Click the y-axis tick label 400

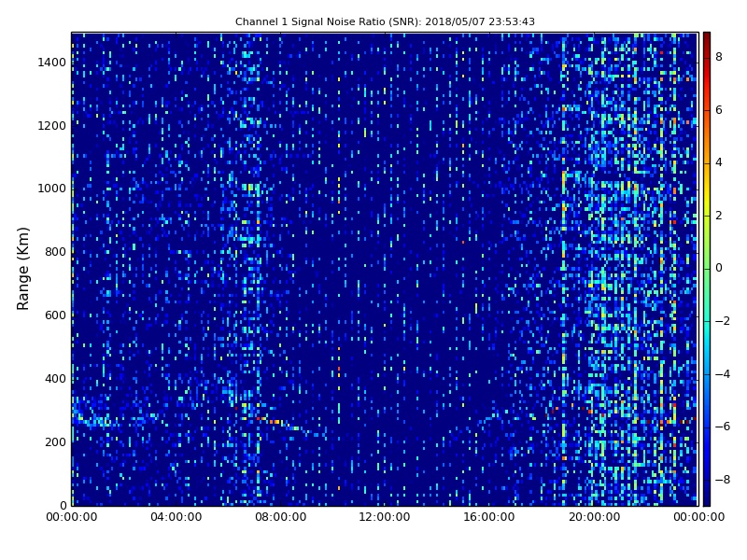click(55, 379)
